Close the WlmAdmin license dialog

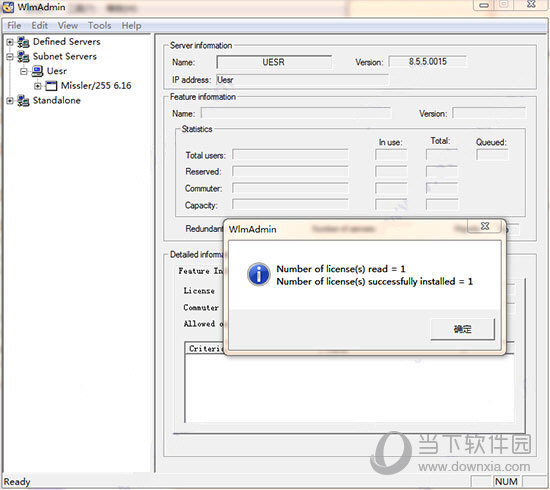tap(485, 226)
